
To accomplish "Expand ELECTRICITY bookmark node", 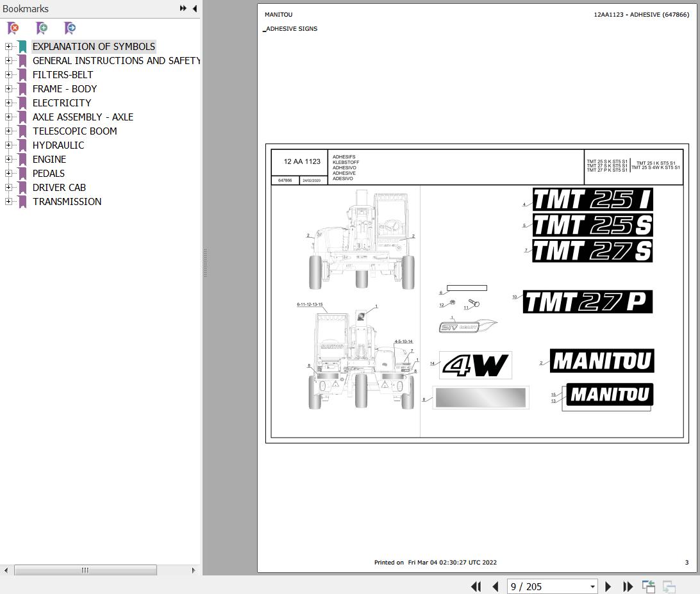I will (8, 103).
